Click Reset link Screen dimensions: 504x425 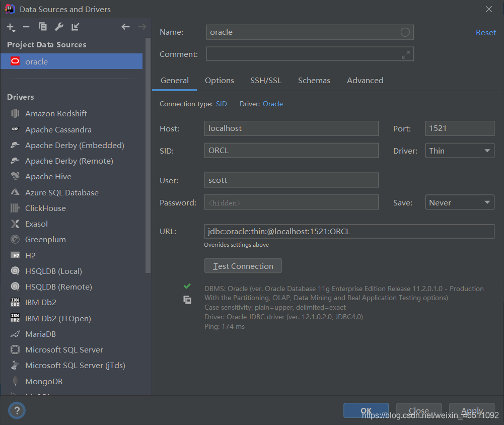click(x=486, y=32)
